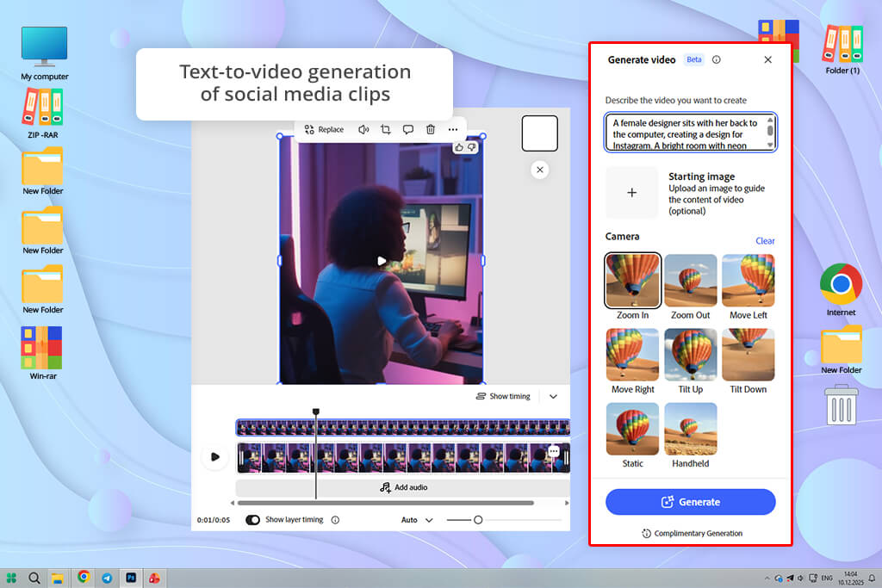Image resolution: width=882 pixels, height=588 pixels.
Task: Click the white square thumbnail near the preview
Action: coord(540,133)
